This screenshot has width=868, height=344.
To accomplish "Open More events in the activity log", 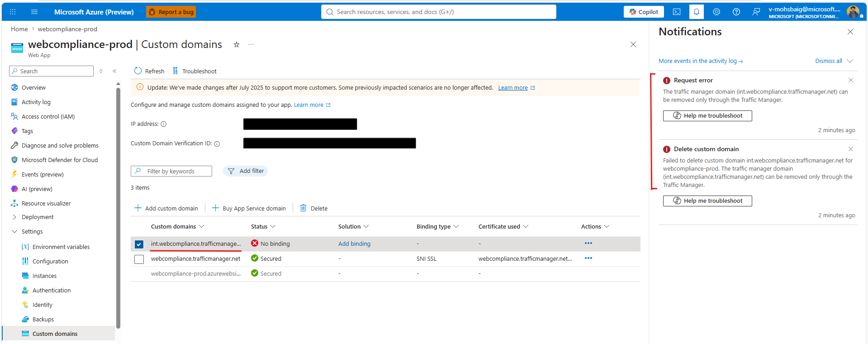I will pos(701,61).
